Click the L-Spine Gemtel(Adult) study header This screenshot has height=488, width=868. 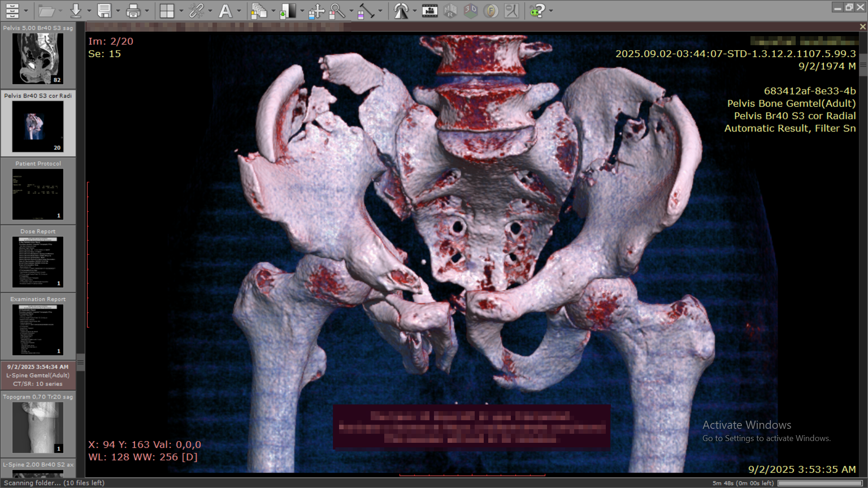(38, 375)
